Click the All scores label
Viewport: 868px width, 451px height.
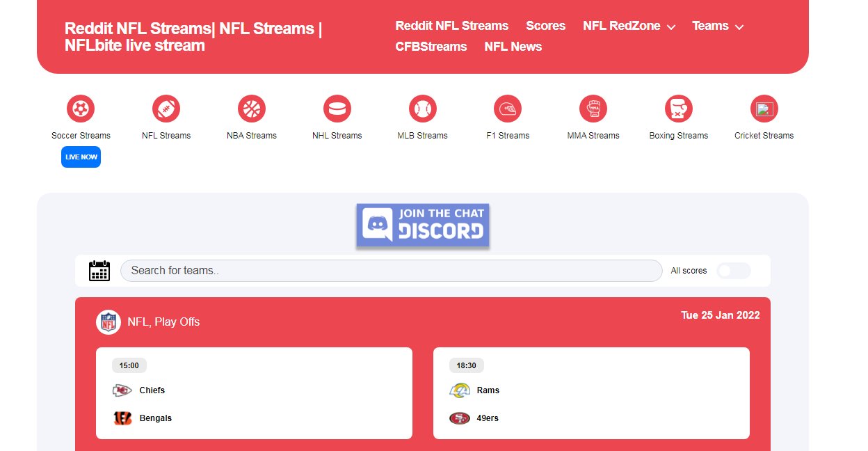tap(689, 271)
